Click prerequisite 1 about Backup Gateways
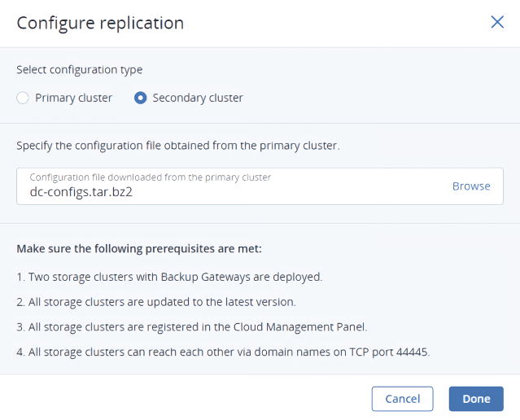Viewport: 520px width, 420px height. [x=169, y=276]
